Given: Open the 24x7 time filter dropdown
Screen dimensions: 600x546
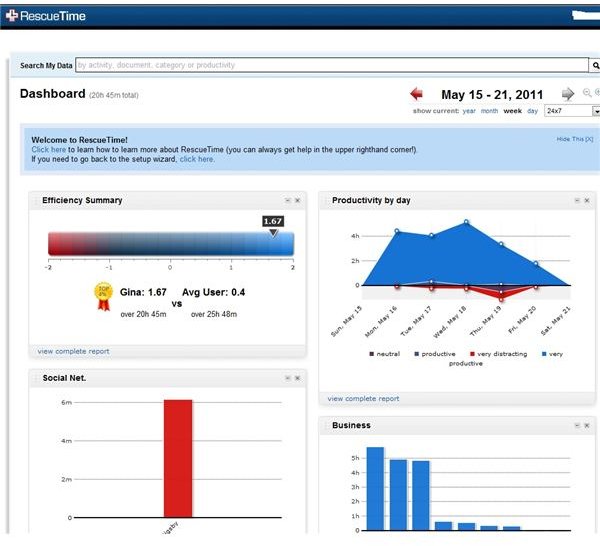Looking at the screenshot, I should tap(572, 111).
